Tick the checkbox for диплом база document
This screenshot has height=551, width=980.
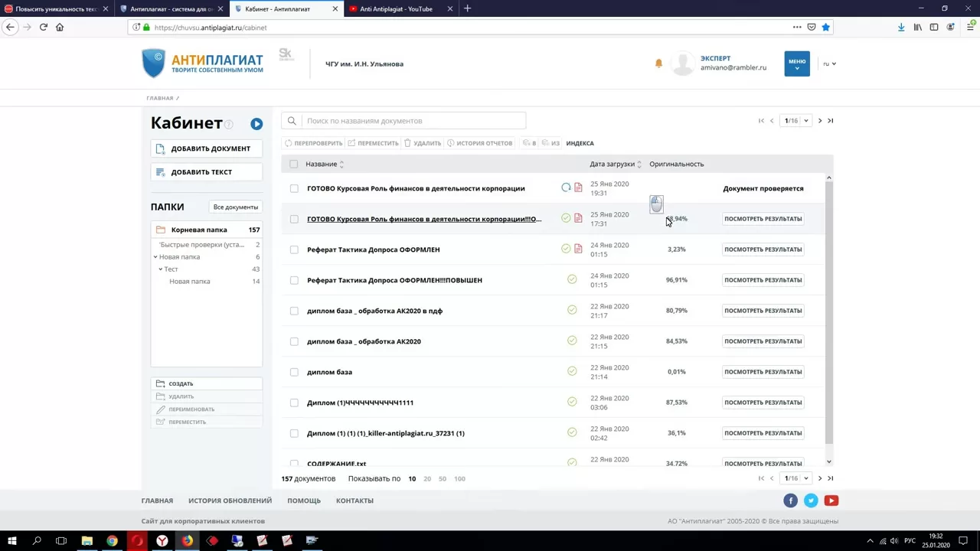pyautogui.click(x=294, y=372)
